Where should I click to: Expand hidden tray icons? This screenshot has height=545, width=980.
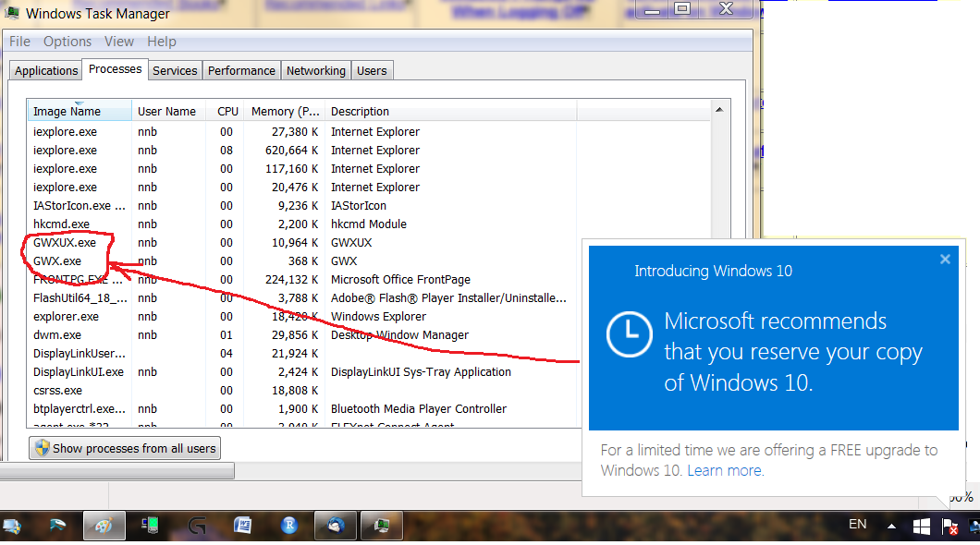click(x=891, y=525)
